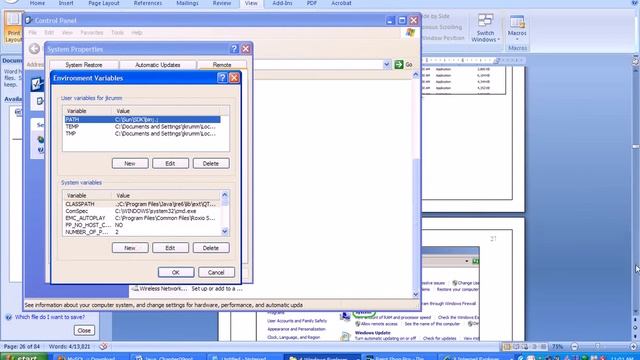Click Edit under System variables
Image resolution: width=640 pixels, height=360 pixels.
pos(171,248)
